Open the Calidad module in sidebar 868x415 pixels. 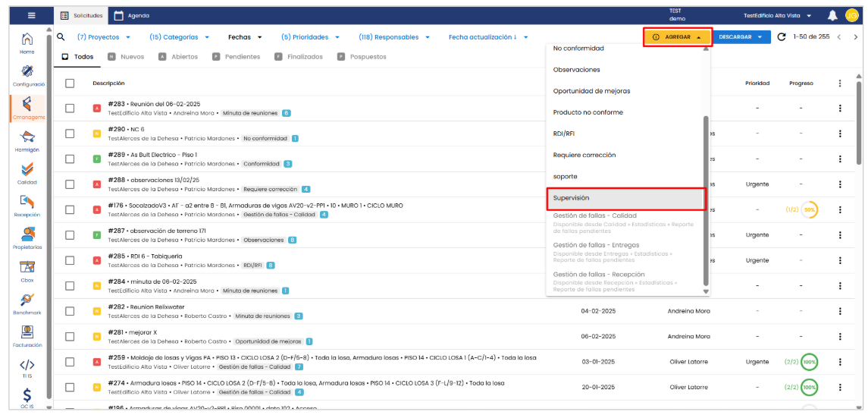[x=27, y=171]
